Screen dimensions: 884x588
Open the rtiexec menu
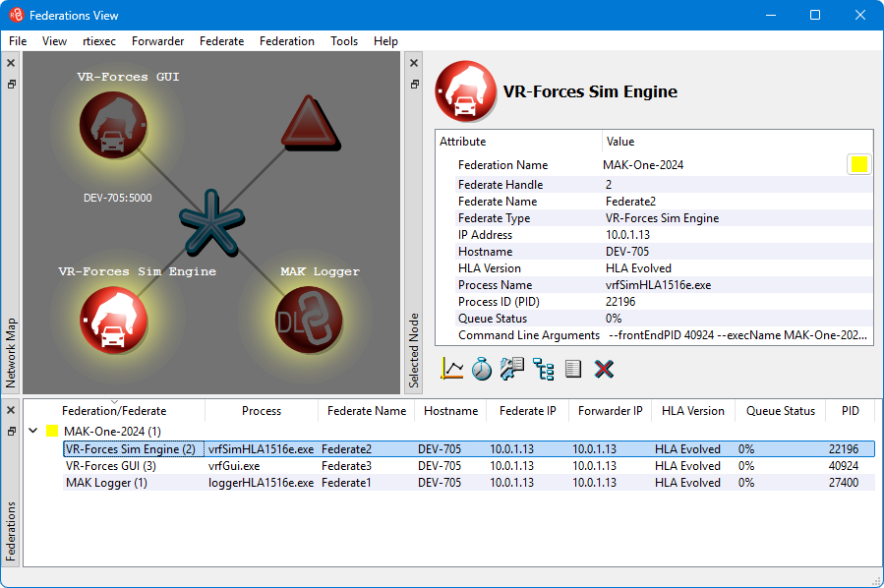(99, 41)
